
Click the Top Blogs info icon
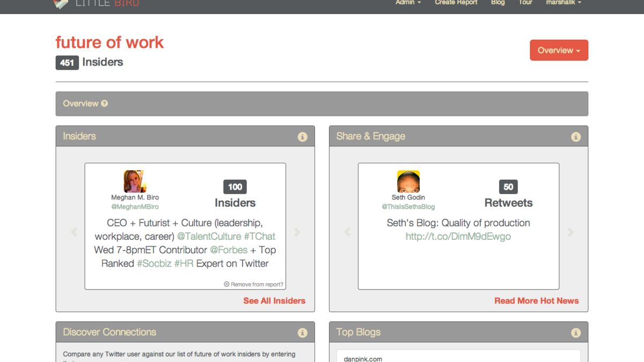(x=576, y=333)
